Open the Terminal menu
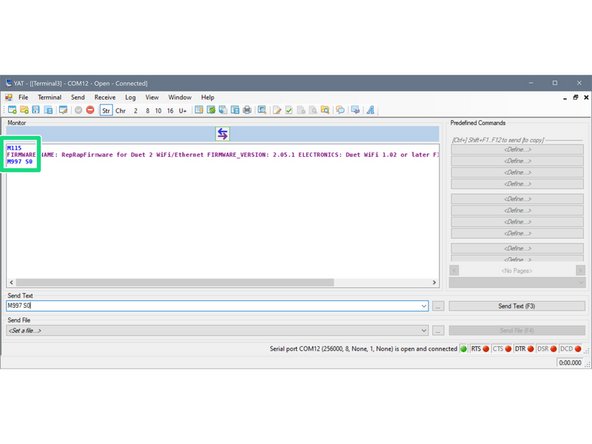The height and width of the screenshot is (444, 592). (49, 97)
